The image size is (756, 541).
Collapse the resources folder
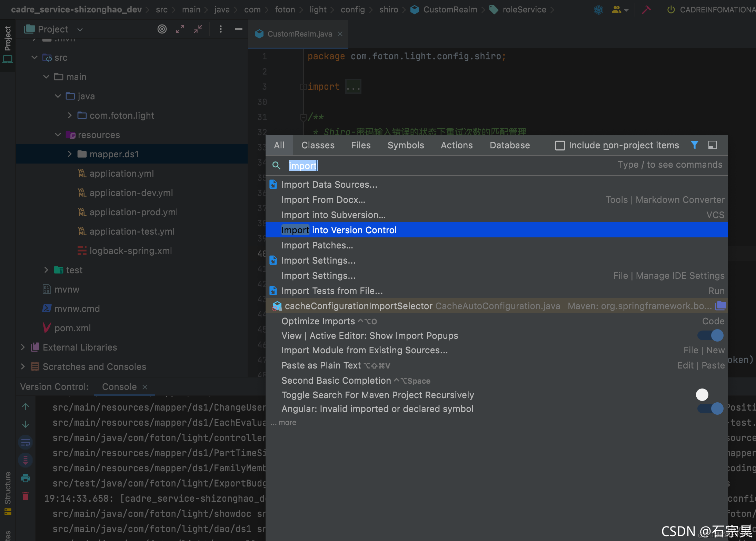pos(58,135)
